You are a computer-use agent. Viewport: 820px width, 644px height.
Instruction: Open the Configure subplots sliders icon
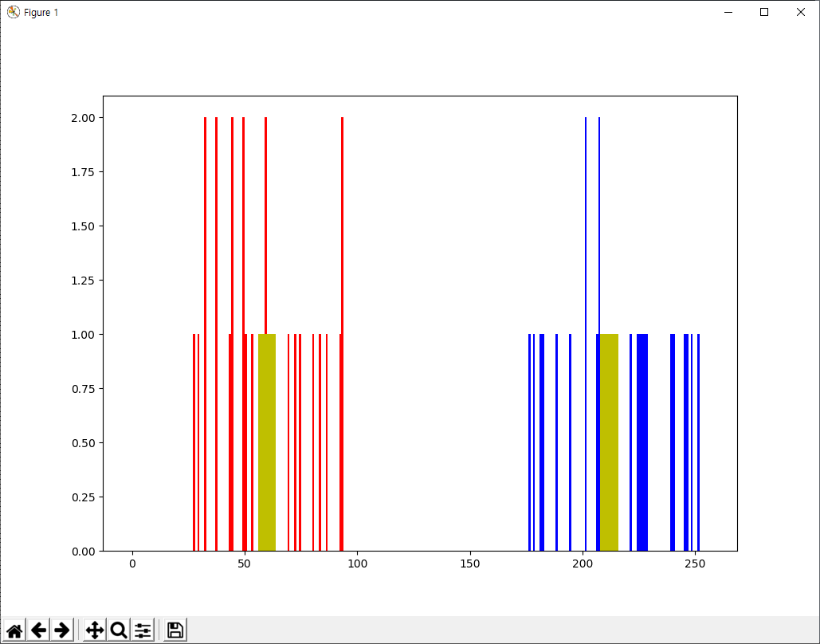pyautogui.click(x=142, y=630)
